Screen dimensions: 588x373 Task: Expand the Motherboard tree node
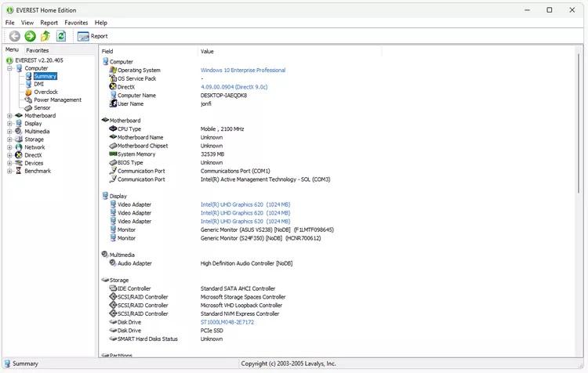(9, 116)
